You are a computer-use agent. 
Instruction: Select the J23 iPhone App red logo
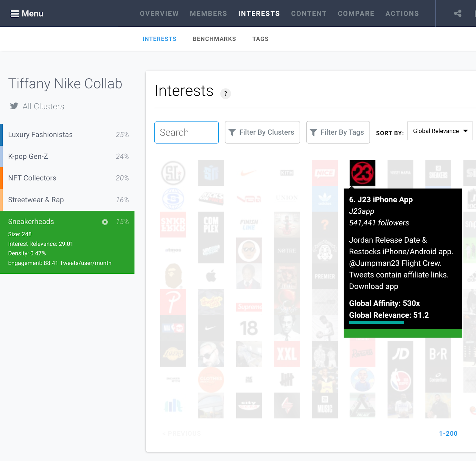362,173
